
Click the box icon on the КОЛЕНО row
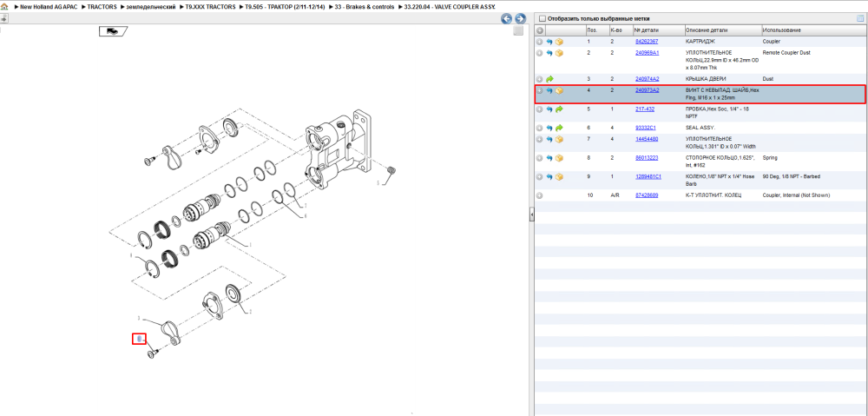tap(559, 176)
